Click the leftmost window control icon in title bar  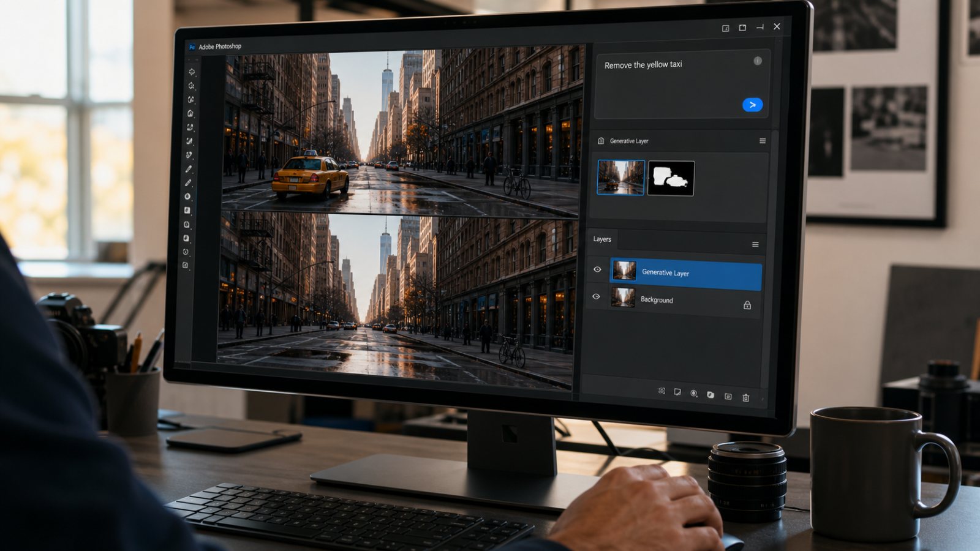(725, 28)
